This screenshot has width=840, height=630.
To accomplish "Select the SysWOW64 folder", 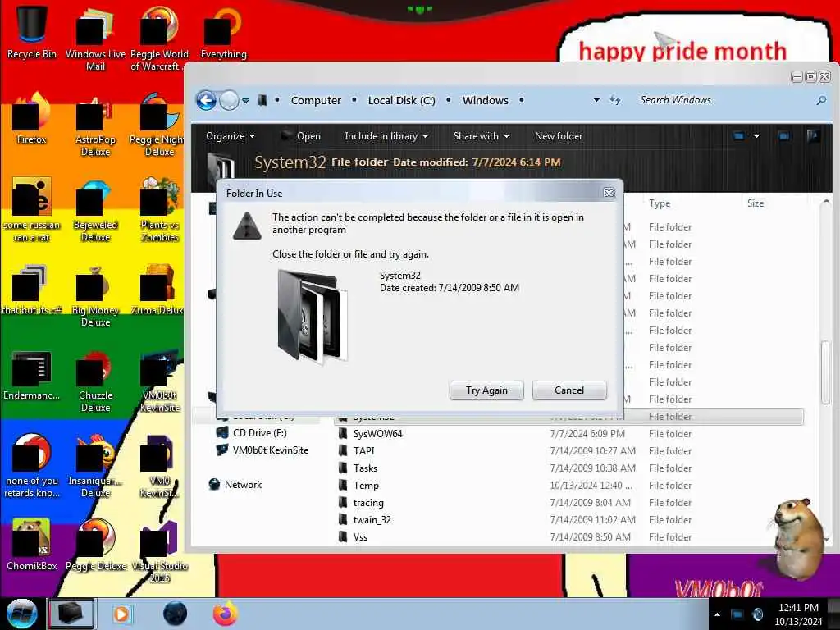I will pos(569,434).
